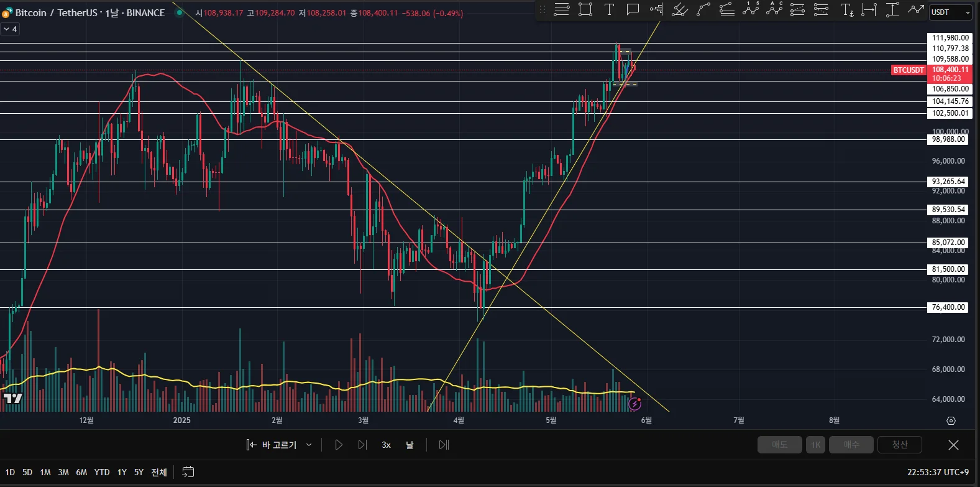980x487 pixels.
Task: Click the 매도 sell button
Action: [780, 445]
